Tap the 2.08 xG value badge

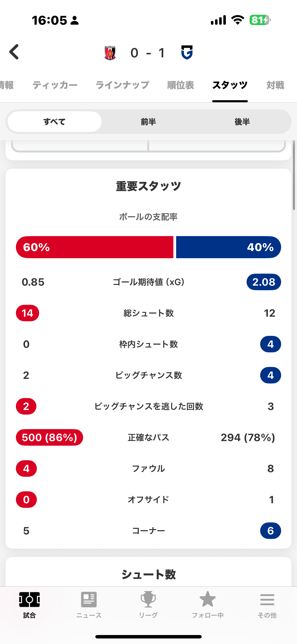264,282
